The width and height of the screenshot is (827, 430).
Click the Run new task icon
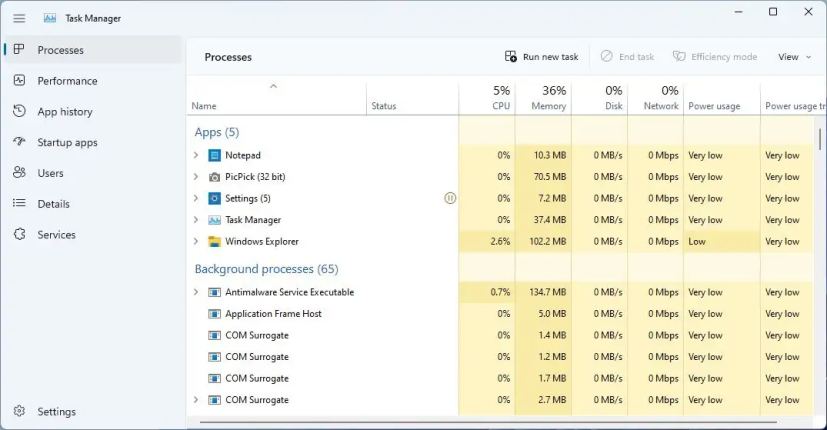tap(511, 57)
